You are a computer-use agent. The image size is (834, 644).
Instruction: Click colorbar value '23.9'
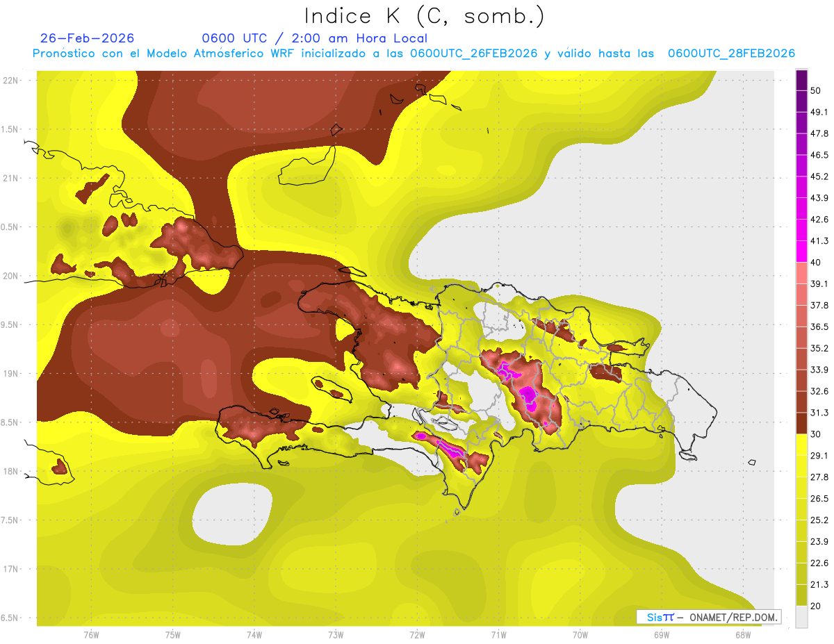tap(819, 541)
